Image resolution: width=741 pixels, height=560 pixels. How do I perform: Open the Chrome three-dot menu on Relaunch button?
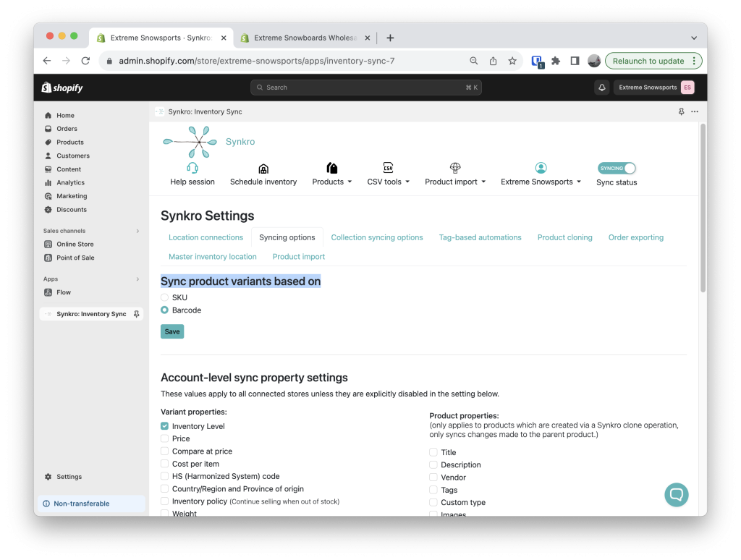(x=694, y=61)
